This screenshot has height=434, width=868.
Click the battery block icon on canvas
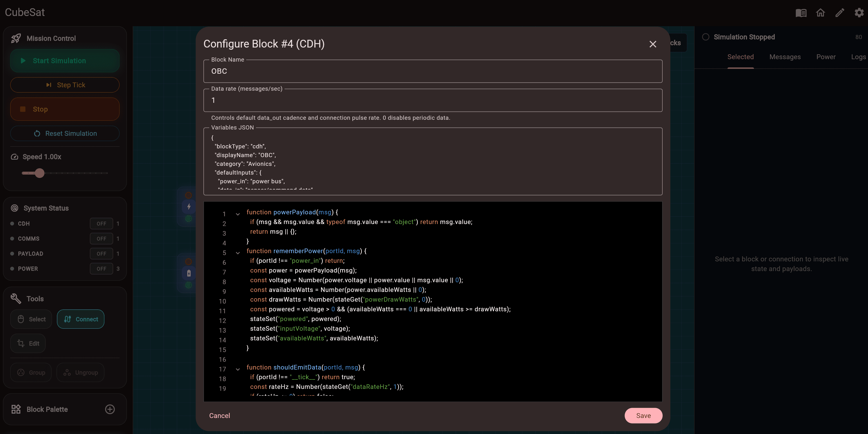pyautogui.click(x=189, y=273)
